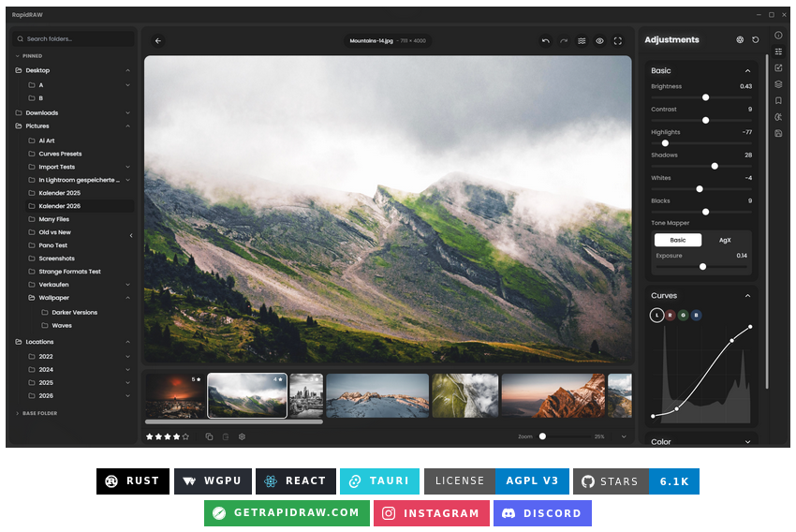Viewport: 796px width, 532px height.
Task: Open the Discord badge link
Action: point(542,513)
